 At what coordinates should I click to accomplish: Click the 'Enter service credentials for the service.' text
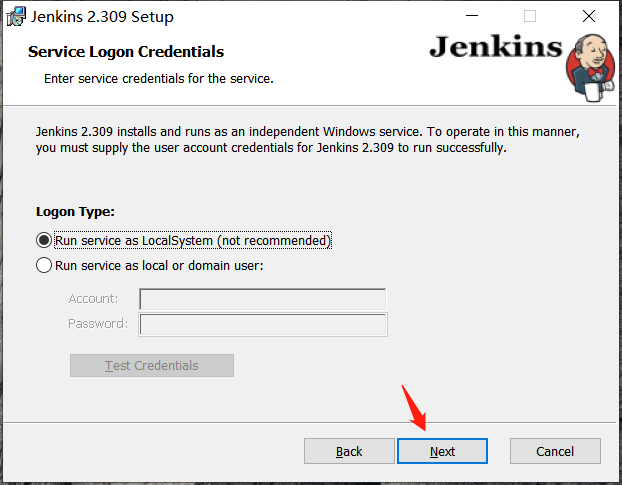pos(159,79)
